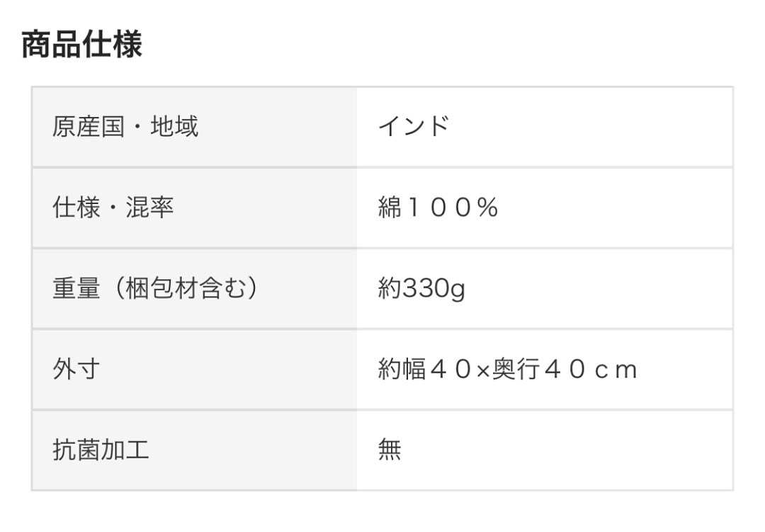This screenshot has height=532, width=765.
Task: Click the word 仕様 in the second row
Action: (x=76, y=208)
